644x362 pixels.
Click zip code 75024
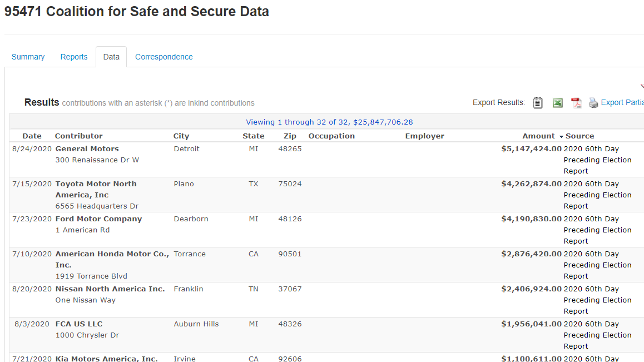(x=290, y=184)
